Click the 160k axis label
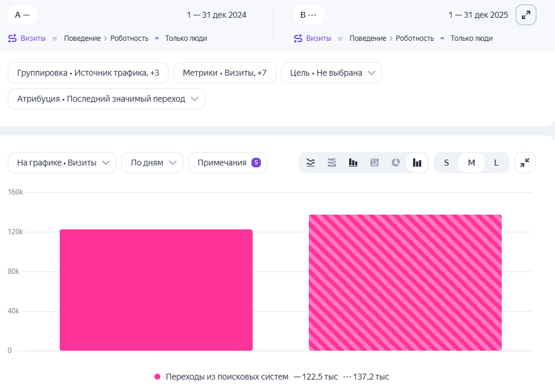The image size is (555, 392). tap(15, 192)
